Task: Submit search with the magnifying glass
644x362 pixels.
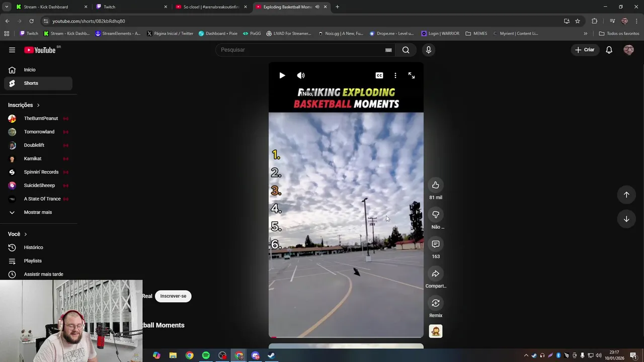Action: click(406, 50)
